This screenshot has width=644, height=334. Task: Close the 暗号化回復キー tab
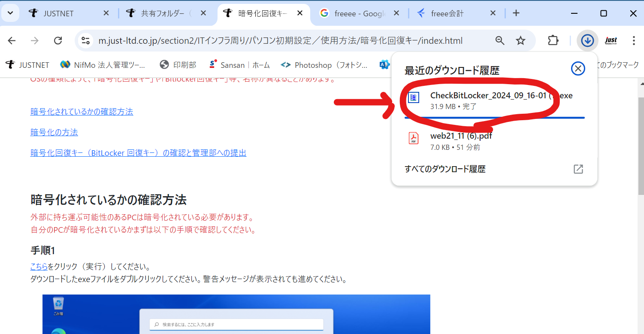click(x=300, y=13)
